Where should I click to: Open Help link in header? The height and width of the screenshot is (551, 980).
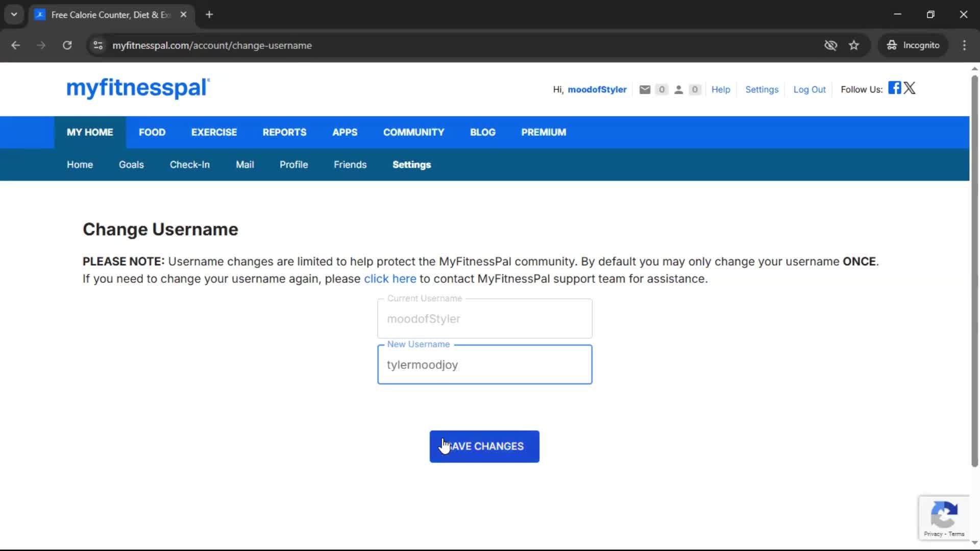[x=721, y=90]
